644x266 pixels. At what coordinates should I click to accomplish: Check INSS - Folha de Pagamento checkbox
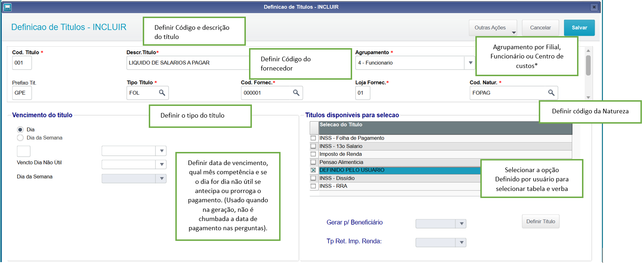[313, 138]
